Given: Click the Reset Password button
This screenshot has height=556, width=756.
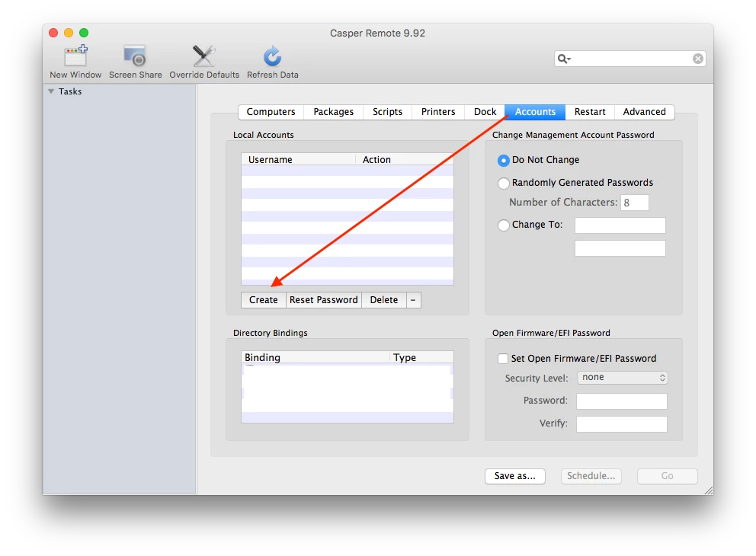Looking at the screenshot, I should [324, 299].
